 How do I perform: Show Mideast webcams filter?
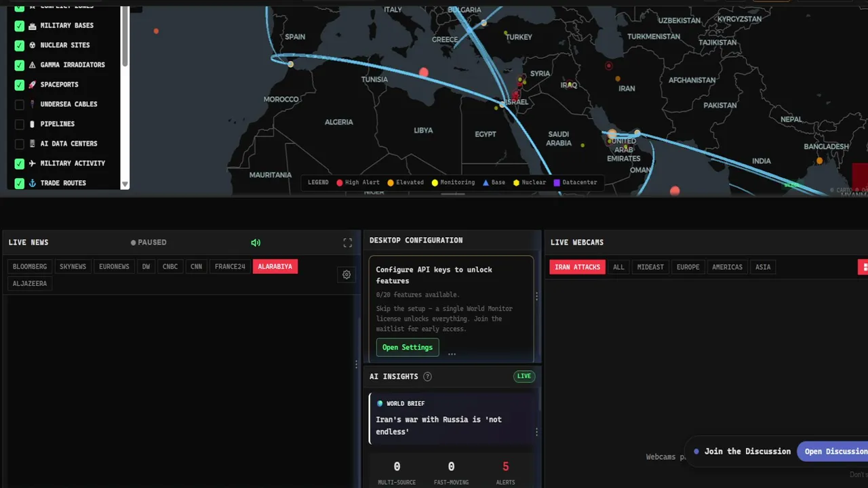650,267
